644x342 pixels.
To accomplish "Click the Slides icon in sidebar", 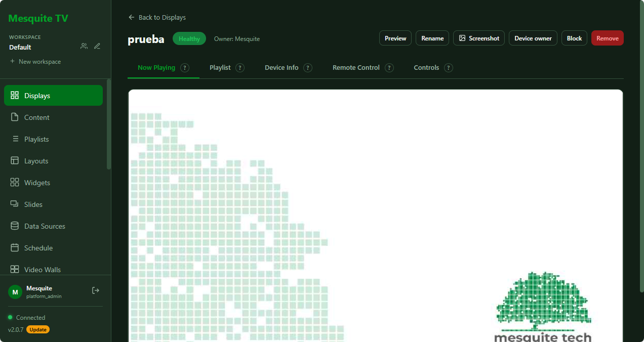I will pyautogui.click(x=15, y=204).
